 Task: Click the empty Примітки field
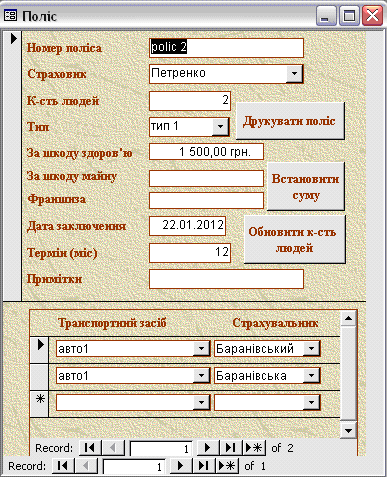[226, 279]
